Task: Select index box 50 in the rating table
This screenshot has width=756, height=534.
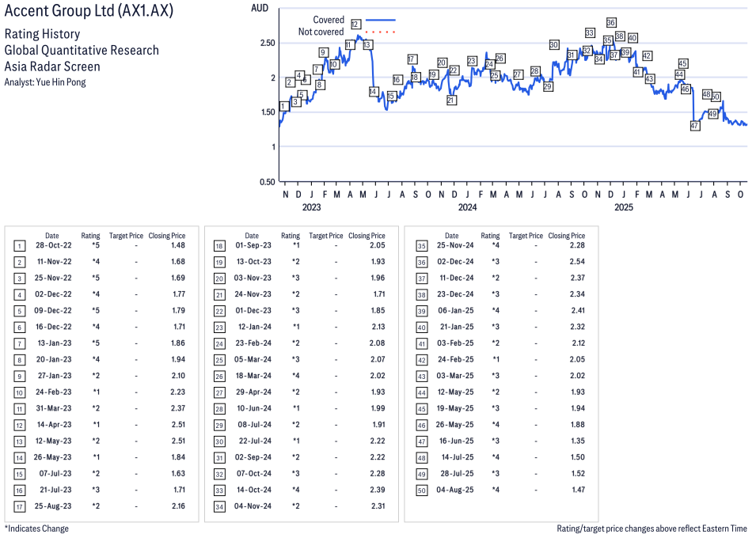Action: [x=420, y=490]
